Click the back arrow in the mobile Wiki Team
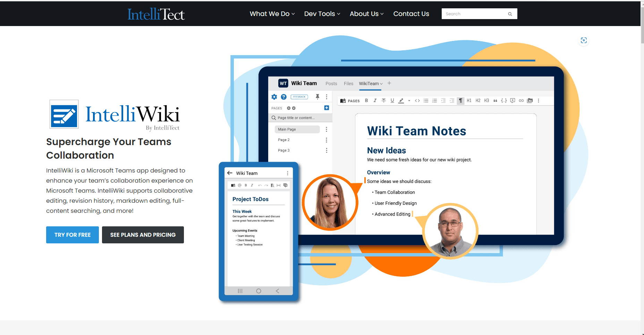Screen dimensions: 644x335 coord(230,173)
